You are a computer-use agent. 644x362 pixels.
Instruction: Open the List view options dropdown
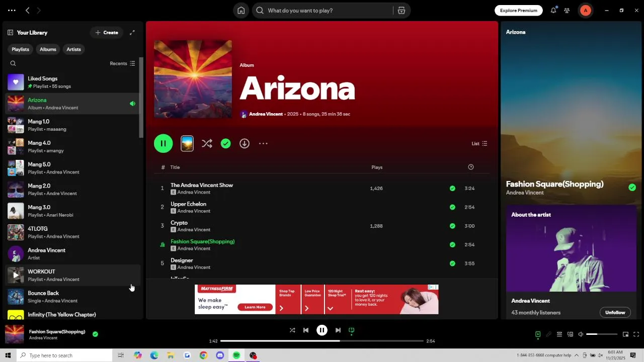click(479, 144)
